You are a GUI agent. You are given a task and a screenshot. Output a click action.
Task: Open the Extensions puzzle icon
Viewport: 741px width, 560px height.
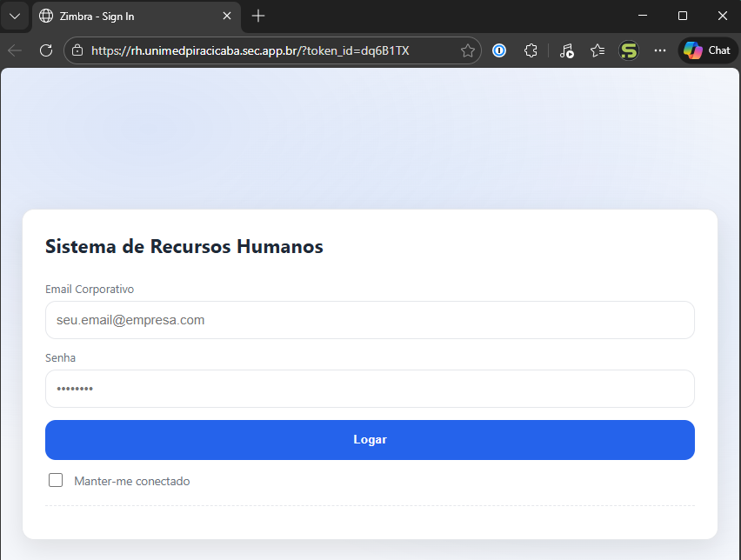(530, 50)
